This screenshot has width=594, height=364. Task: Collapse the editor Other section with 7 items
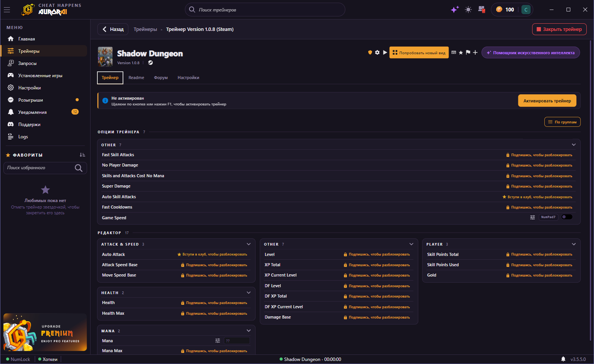411,244
